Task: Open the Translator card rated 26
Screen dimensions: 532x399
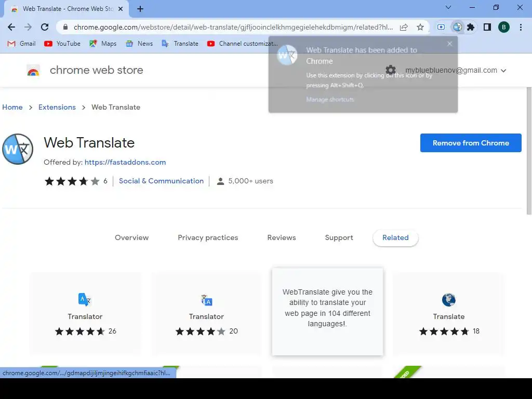Action: point(85,313)
